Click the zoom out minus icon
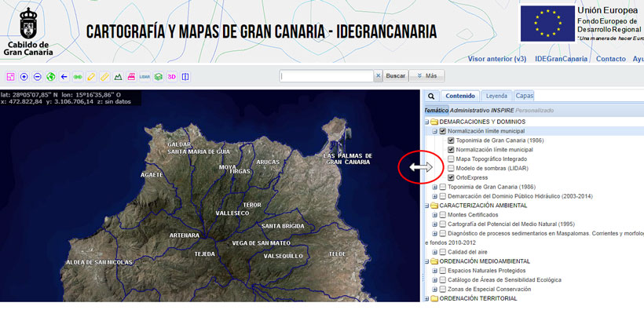Screen dimensions: 644x310 [x=38, y=76]
